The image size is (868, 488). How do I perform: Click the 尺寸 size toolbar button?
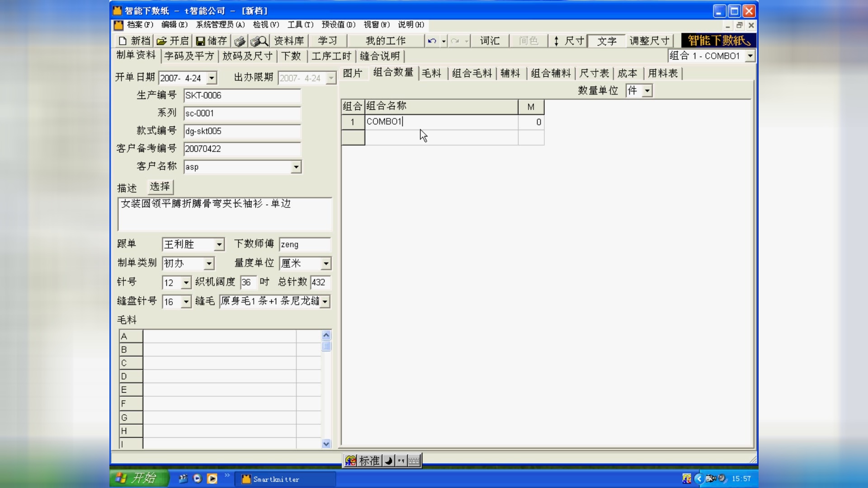tap(569, 41)
